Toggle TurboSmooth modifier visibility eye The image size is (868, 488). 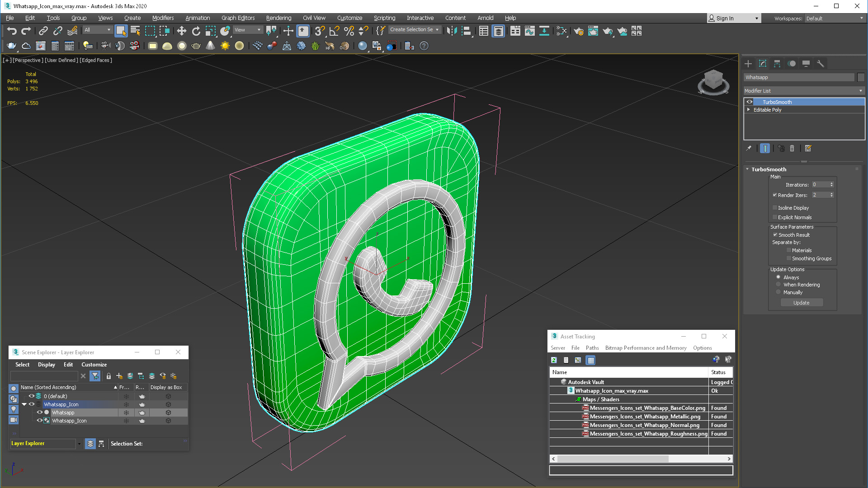click(750, 102)
